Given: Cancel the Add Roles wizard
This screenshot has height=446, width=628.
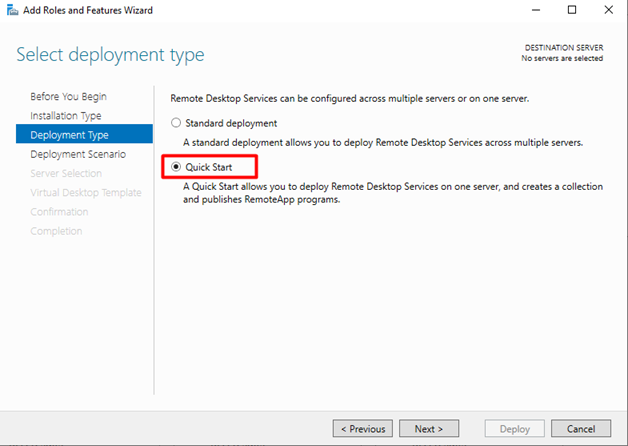Looking at the screenshot, I should 581,429.
